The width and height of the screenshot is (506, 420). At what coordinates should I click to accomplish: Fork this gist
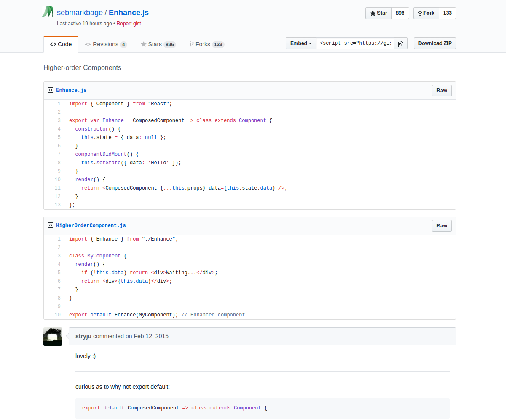426,13
